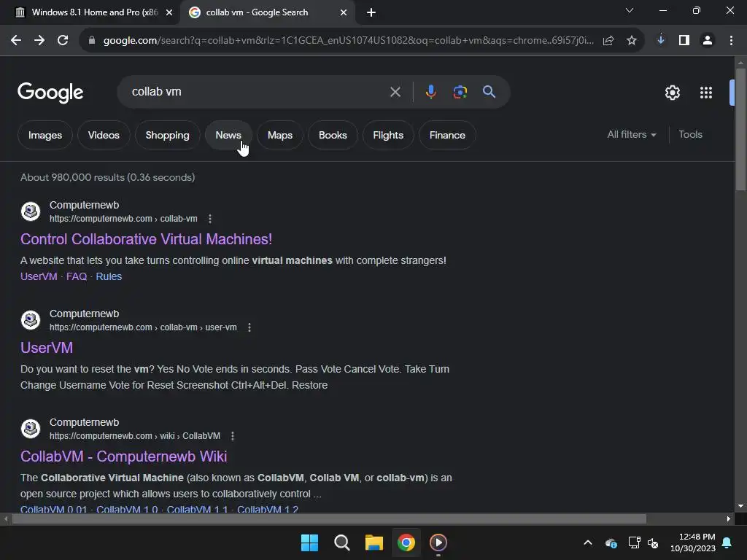Open the UserVM sitelink under first result
This screenshot has width=747, height=560.
(39, 276)
